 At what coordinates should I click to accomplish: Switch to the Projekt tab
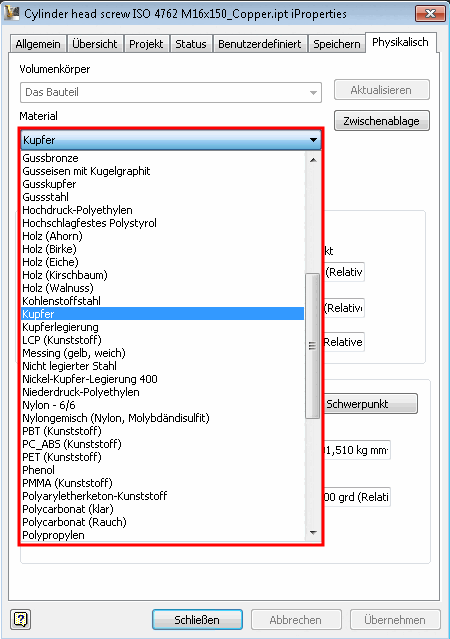[146, 44]
